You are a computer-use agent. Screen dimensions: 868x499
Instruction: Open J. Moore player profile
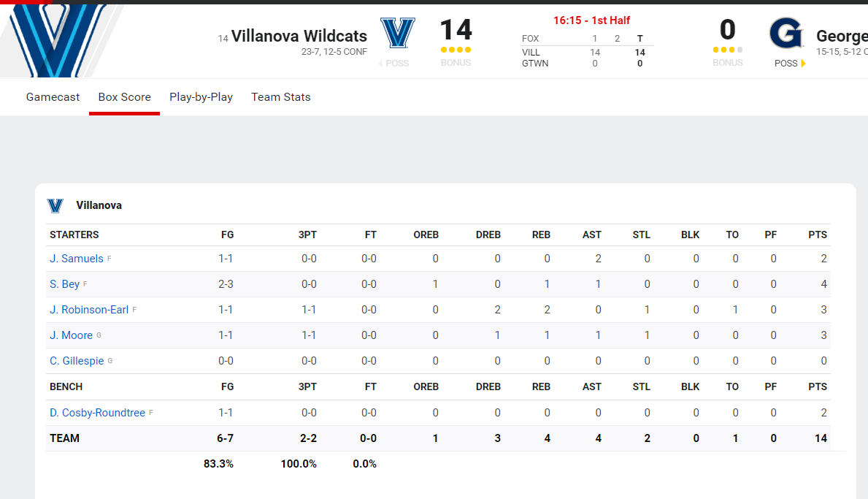(71, 335)
